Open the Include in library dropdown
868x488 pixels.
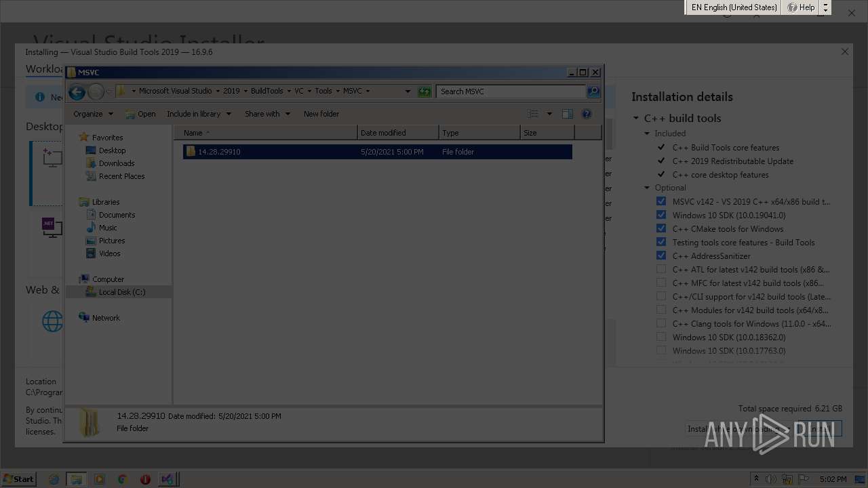199,114
